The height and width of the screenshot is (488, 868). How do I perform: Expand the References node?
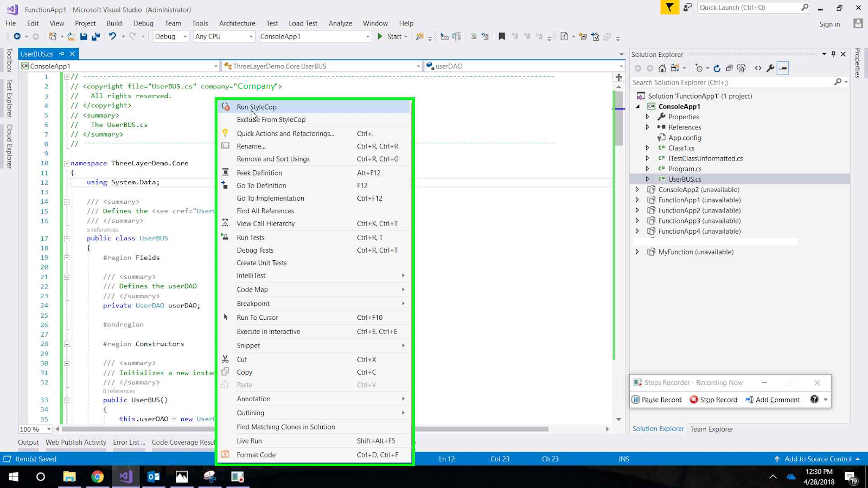(x=647, y=127)
